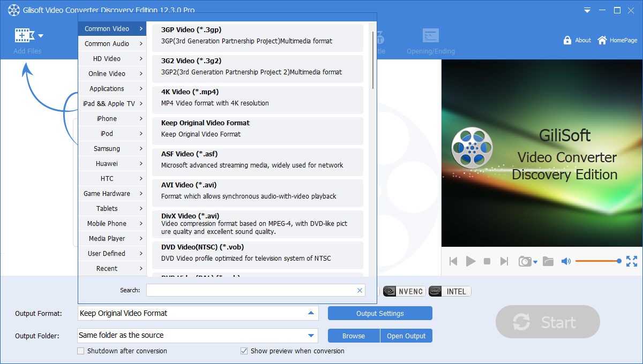643x364 pixels.
Task: Select 4K Video (*.mp4) format
Action: (x=258, y=100)
